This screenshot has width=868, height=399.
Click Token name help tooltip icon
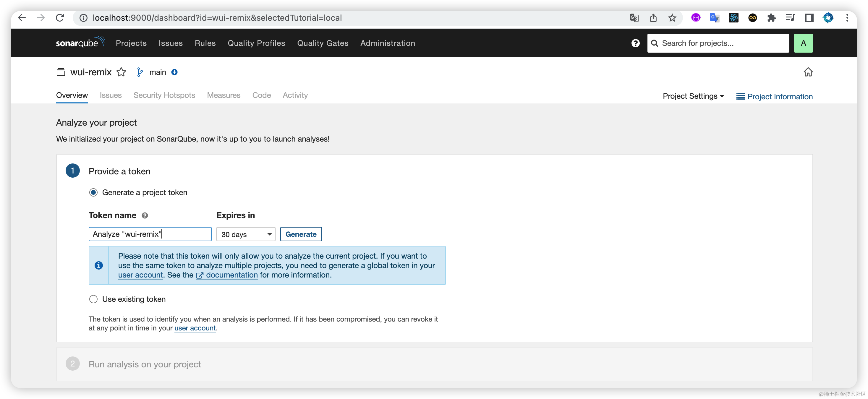145,216
